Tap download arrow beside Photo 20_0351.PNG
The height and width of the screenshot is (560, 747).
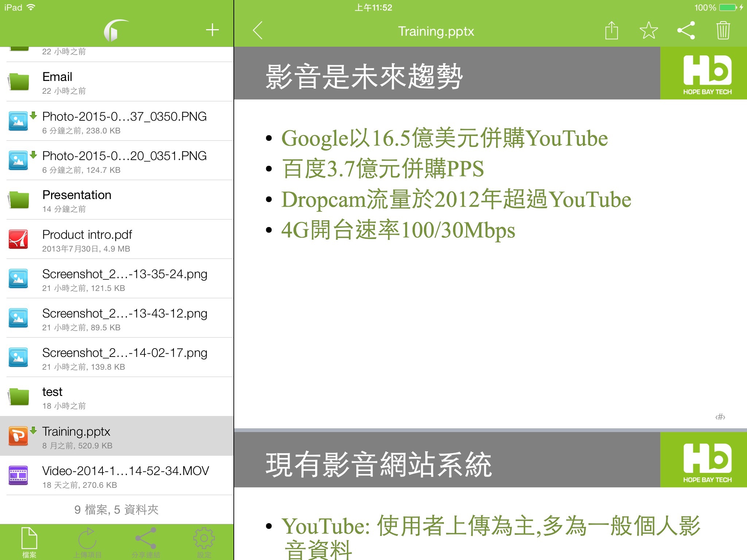point(34,155)
